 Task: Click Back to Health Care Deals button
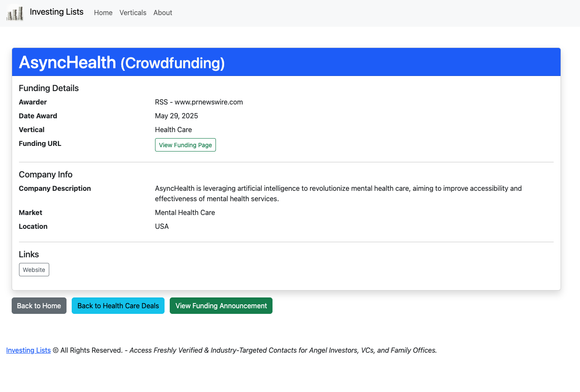pyautogui.click(x=118, y=306)
